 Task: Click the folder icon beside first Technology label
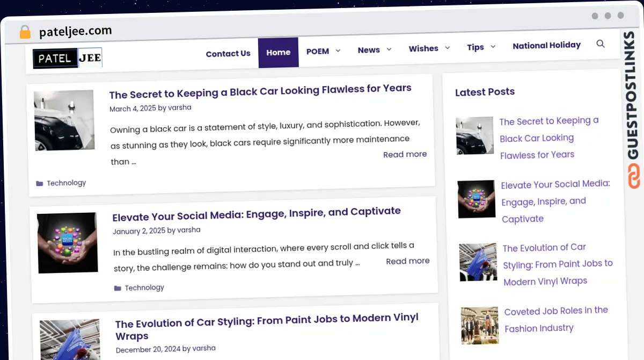(x=40, y=183)
